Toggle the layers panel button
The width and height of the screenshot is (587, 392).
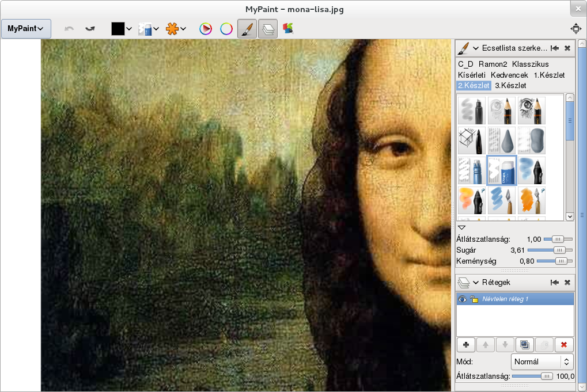tap(268, 29)
